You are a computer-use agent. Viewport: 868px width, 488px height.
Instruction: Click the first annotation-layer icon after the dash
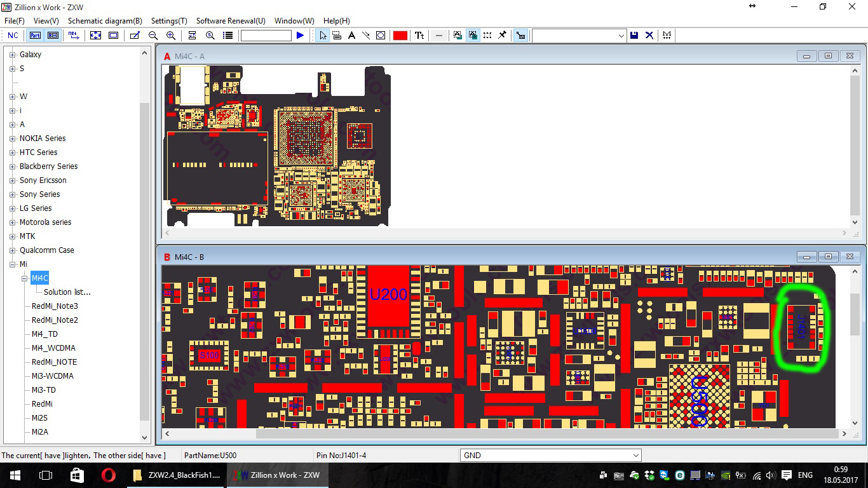click(x=458, y=36)
